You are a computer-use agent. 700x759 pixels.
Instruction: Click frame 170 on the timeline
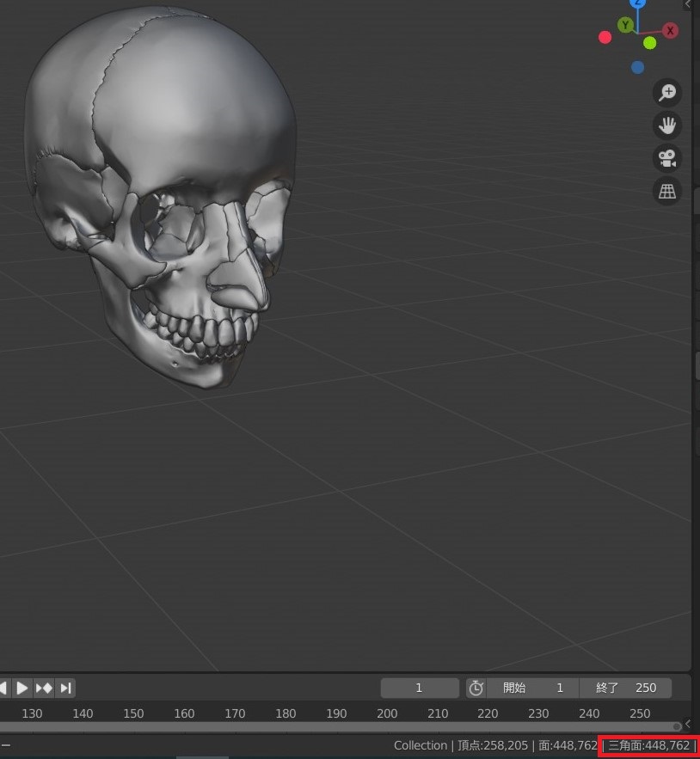pos(235,713)
